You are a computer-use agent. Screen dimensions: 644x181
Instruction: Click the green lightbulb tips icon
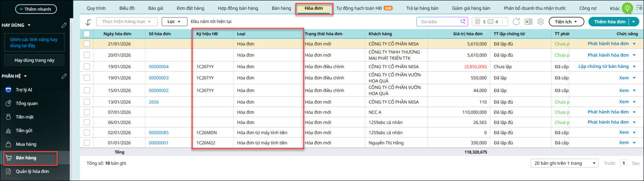[x=627, y=8]
